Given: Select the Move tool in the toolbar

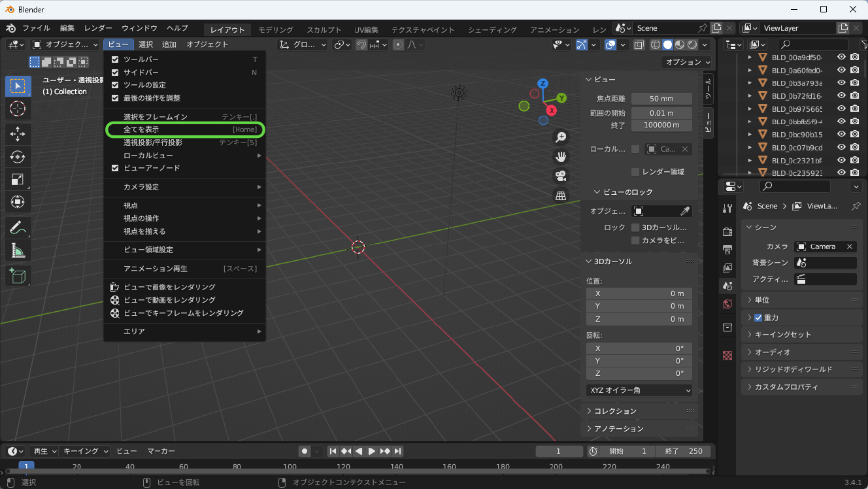Looking at the screenshot, I should pos(18,135).
